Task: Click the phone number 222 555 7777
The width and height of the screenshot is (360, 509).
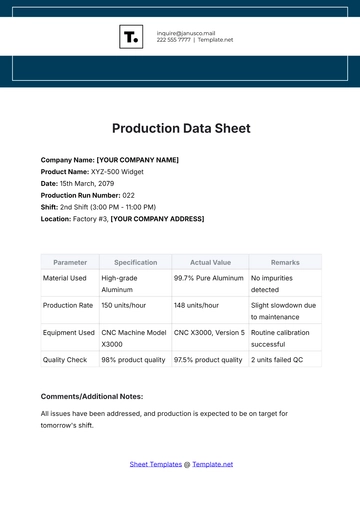Action: pos(174,40)
